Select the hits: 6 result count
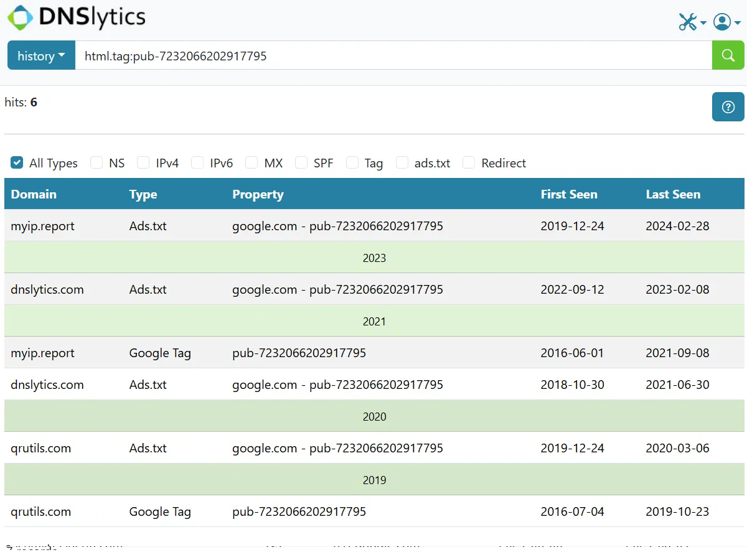This screenshot has height=560, width=747. [21, 102]
